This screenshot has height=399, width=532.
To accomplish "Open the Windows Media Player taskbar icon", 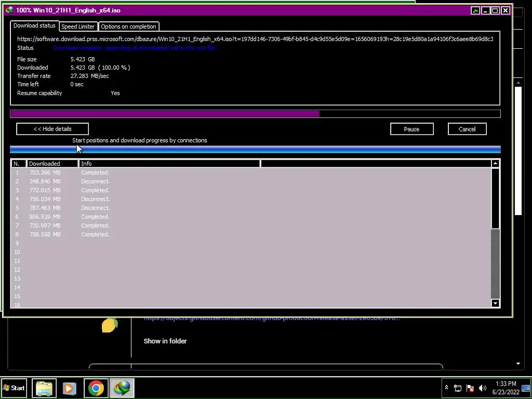I will coord(70,388).
